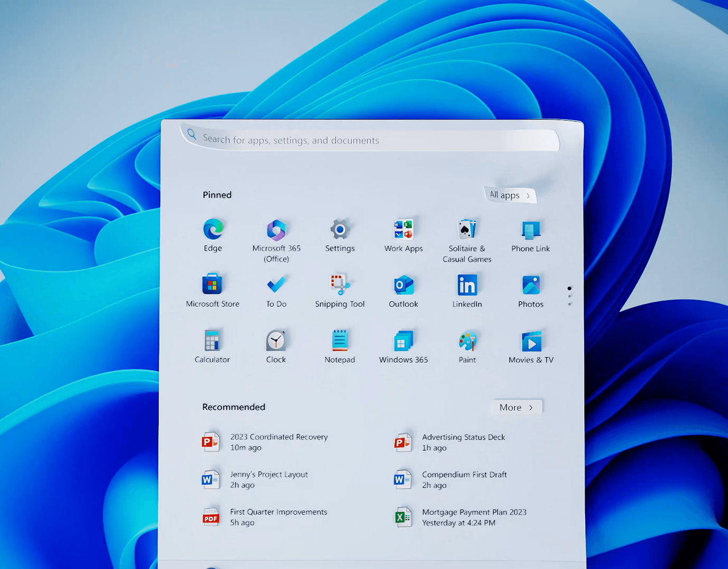The image size is (728, 569).
Task: Click the '5h ago' timestamp
Action: tap(242, 523)
